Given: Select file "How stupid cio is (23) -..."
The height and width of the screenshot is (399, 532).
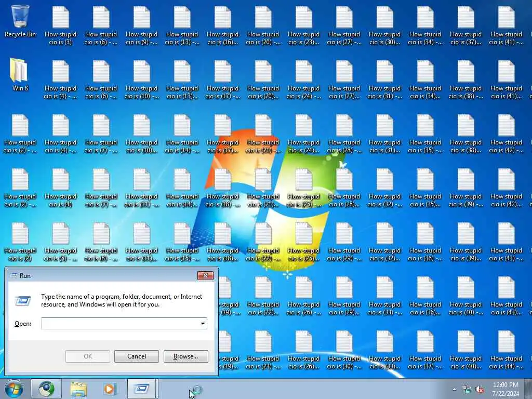Looking at the screenshot, I should tap(263, 350).
